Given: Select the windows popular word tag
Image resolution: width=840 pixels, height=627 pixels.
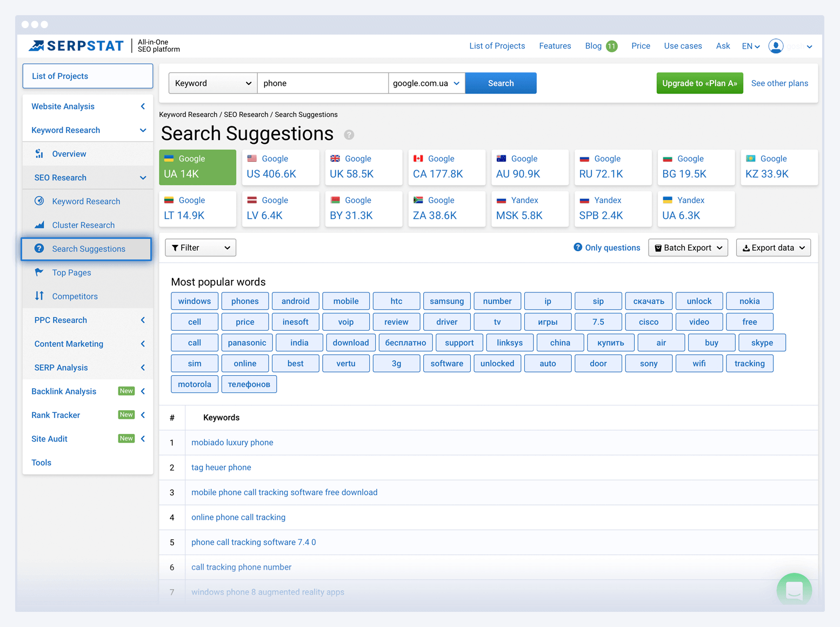Looking at the screenshot, I should [195, 301].
